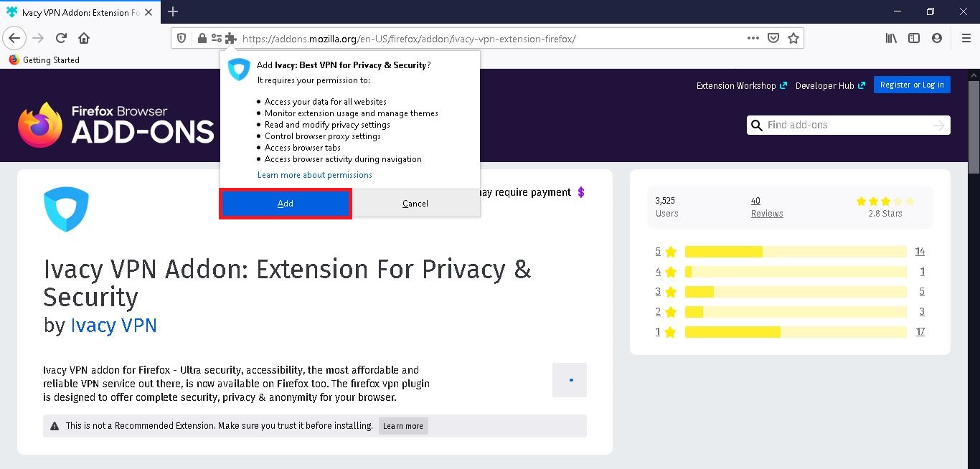Click the payment dollar sign icon
The width and height of the screenshot is (980, 469).
point(581,192)
